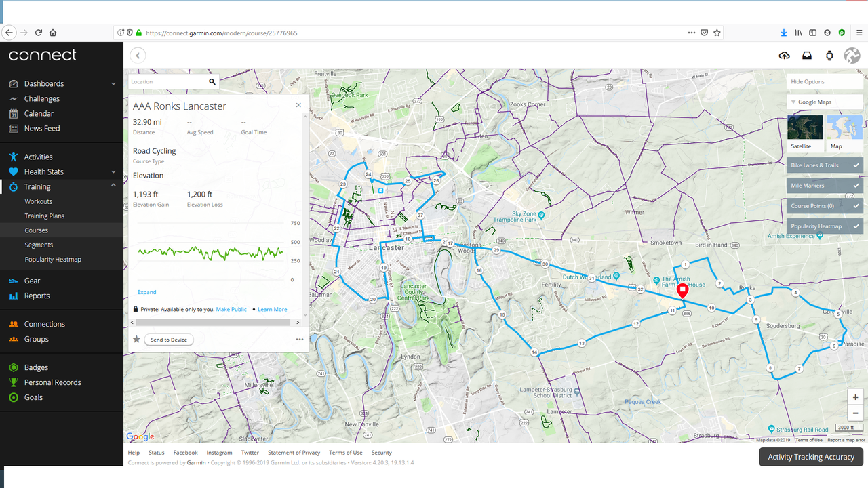This screenshot has width=868, height=488.
Task: Open the user profile avatar
Action: (852, 56)
